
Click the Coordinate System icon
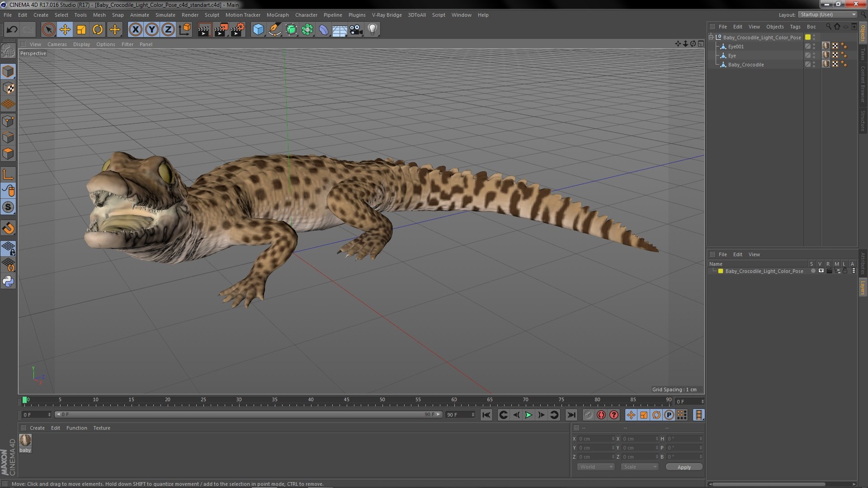click(185, 30)
